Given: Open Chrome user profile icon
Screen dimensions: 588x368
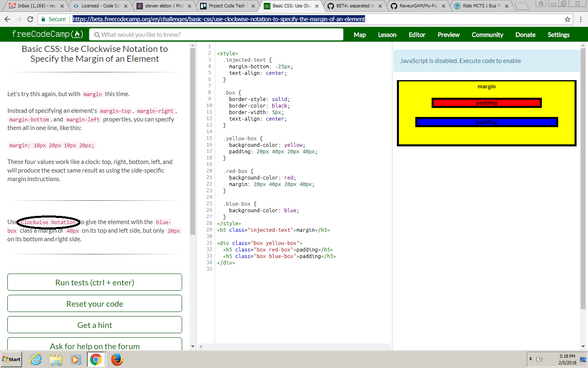Looking at the screenshot, I should coord(541,3).
